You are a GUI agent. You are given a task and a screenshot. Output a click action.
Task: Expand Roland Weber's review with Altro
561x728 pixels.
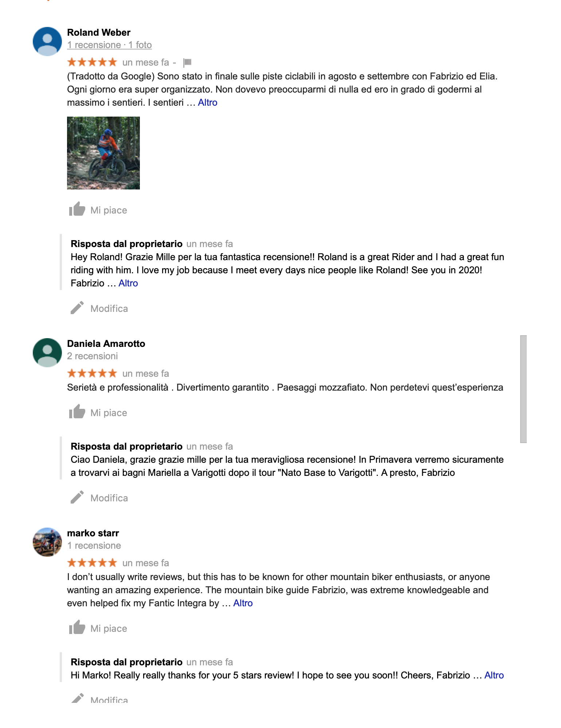click(x=208, y=103)
